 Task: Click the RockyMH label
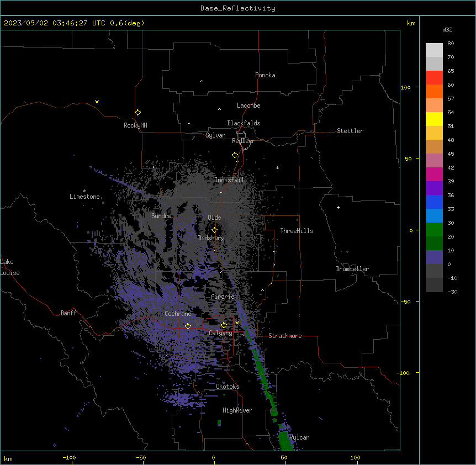point(135,125)
